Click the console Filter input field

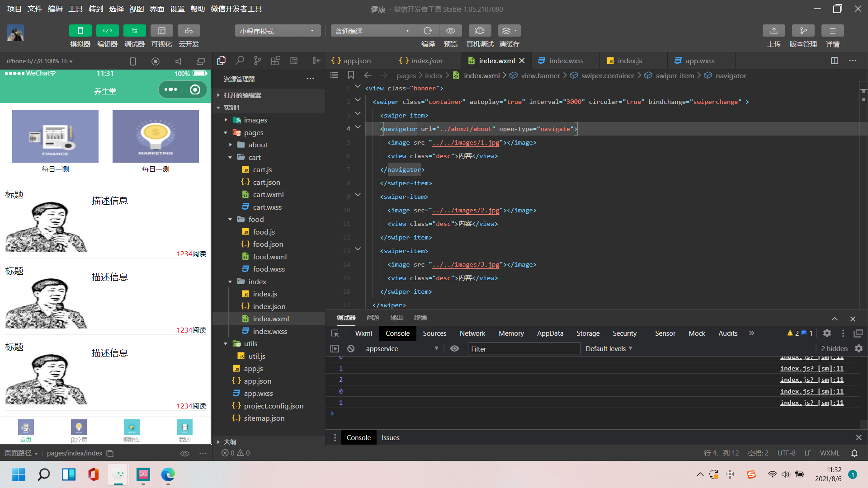point(524,348)
